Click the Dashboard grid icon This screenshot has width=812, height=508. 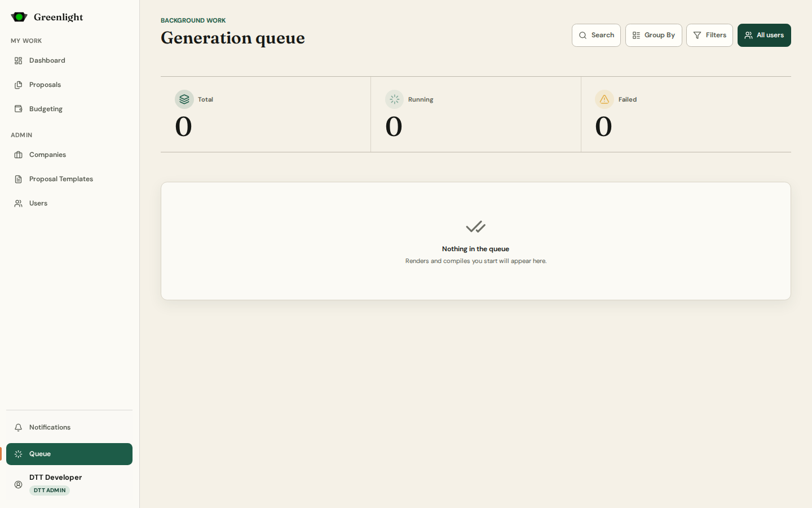[x=19, y=60]
